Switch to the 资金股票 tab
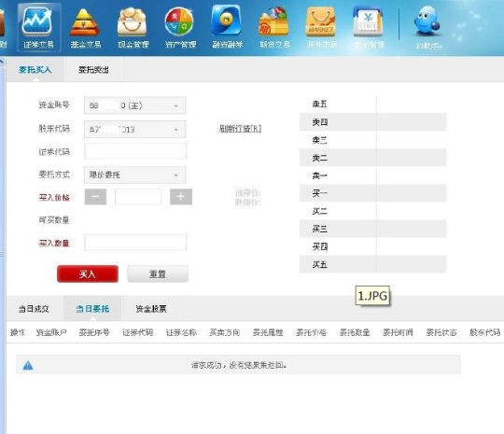The image size is (504, 434). pyautogui.click(x=151, y=309)
